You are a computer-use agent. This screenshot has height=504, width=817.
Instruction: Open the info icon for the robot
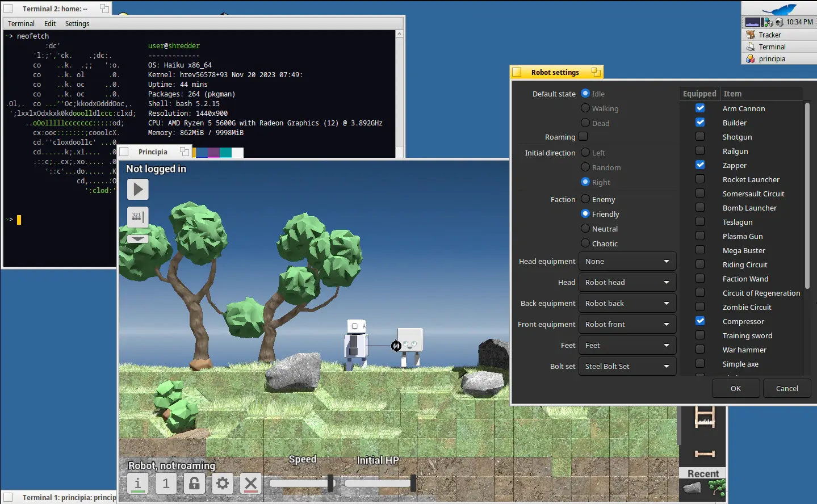click(137, 484)
